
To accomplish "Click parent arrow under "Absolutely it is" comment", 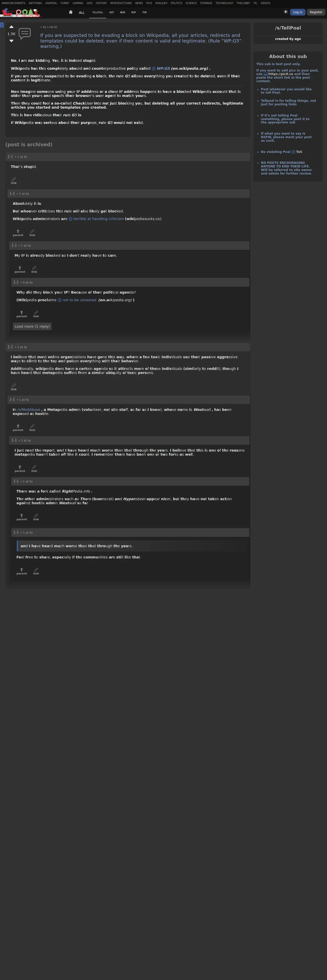I will pyautogui.click(x=18, y=233).
